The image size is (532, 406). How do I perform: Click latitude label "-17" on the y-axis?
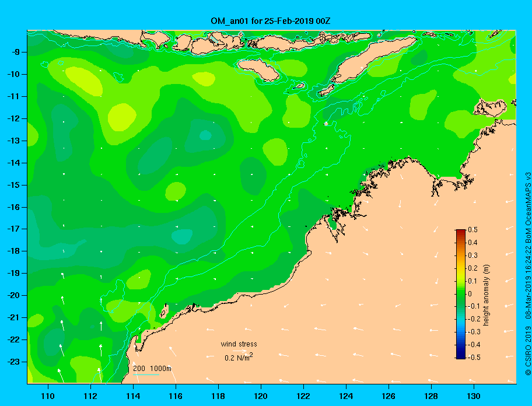pos(13,229)
